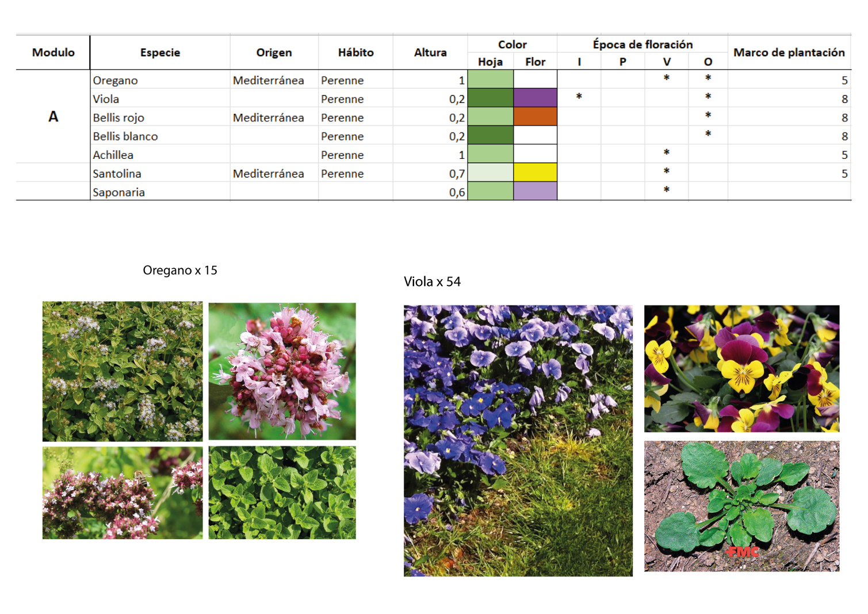Select the blue violas on grass photo
868x614 pixels.
tap(518, 440)
